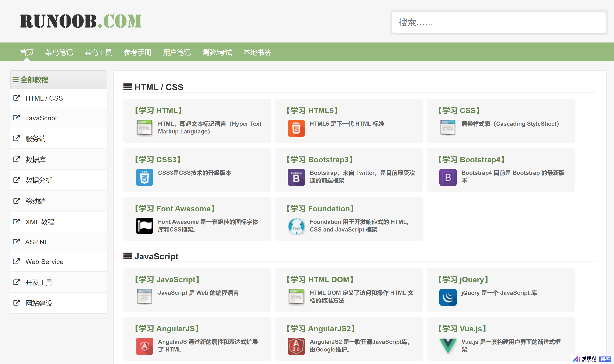The width and height of the screenshot is (614, 364).
Task: Open the 【学习 AngularJS】 title link
Action: pyautogui.click(x=167, y=329)
